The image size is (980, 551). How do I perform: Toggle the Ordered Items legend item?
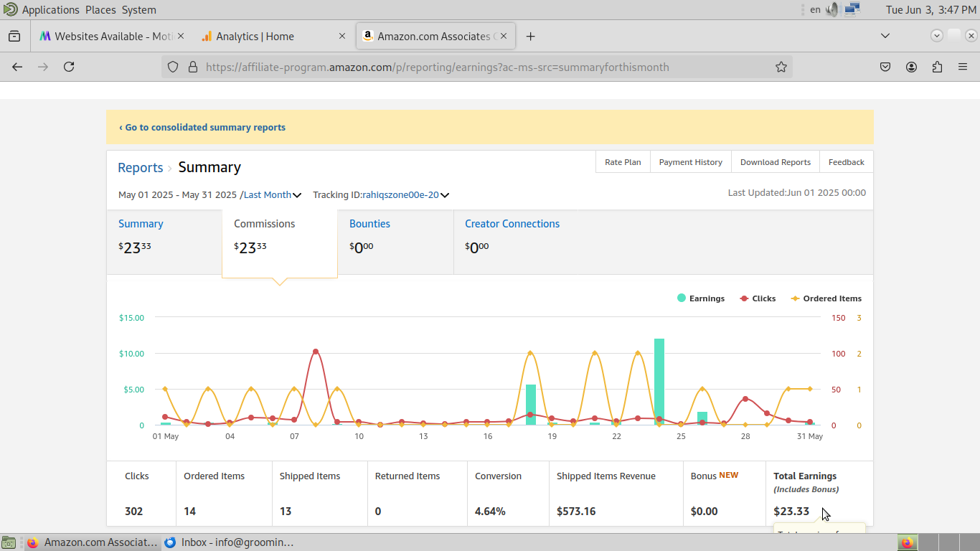pos(826,298)
